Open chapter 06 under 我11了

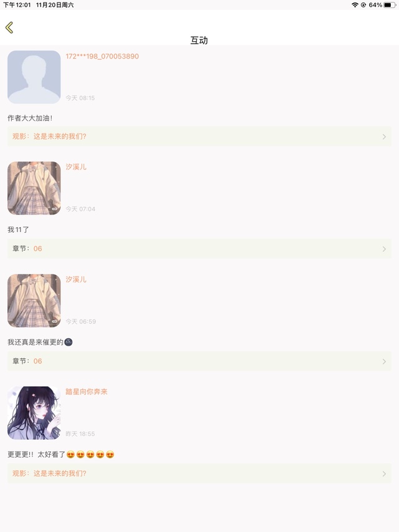(199, 249)
